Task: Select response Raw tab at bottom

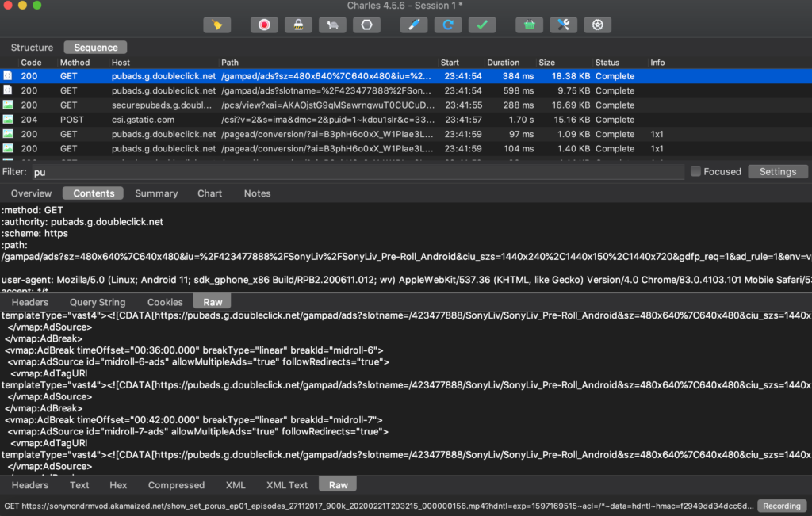Action: point(338,485)
